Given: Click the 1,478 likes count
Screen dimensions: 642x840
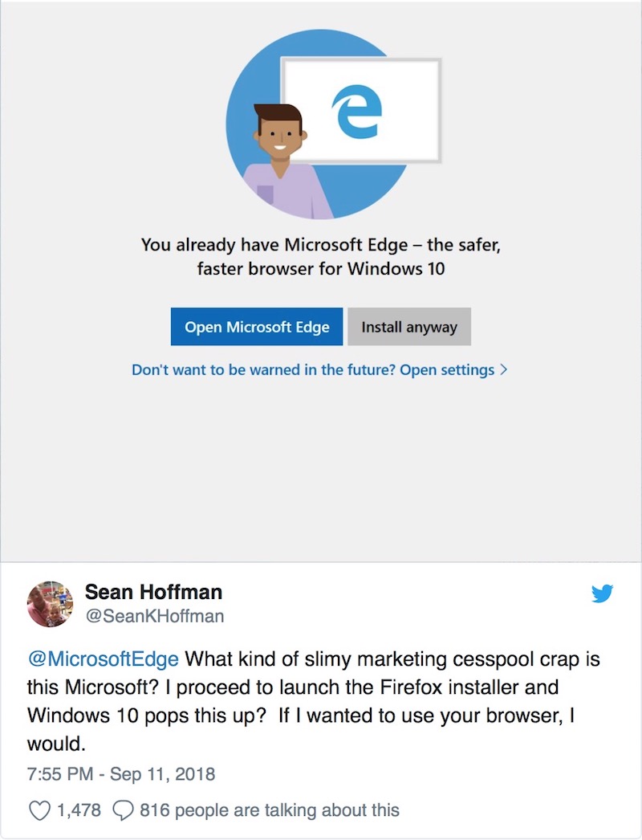Looking at the screenshot, I should click(x=79, y=810).
